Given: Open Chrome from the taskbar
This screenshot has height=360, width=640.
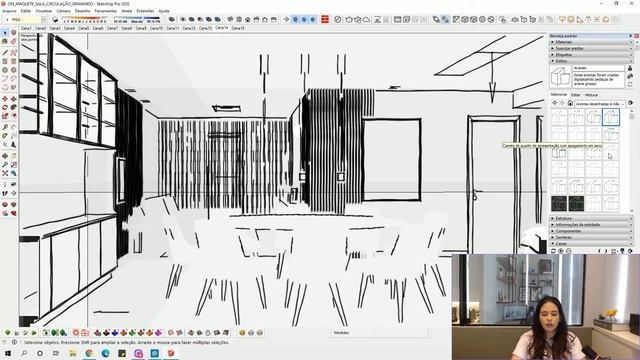Looking at the screenshot, I should click(x=89, y=353).
